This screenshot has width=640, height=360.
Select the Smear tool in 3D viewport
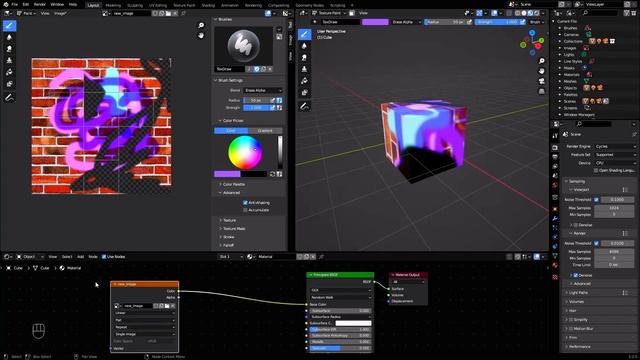click(x=304, y=58)
